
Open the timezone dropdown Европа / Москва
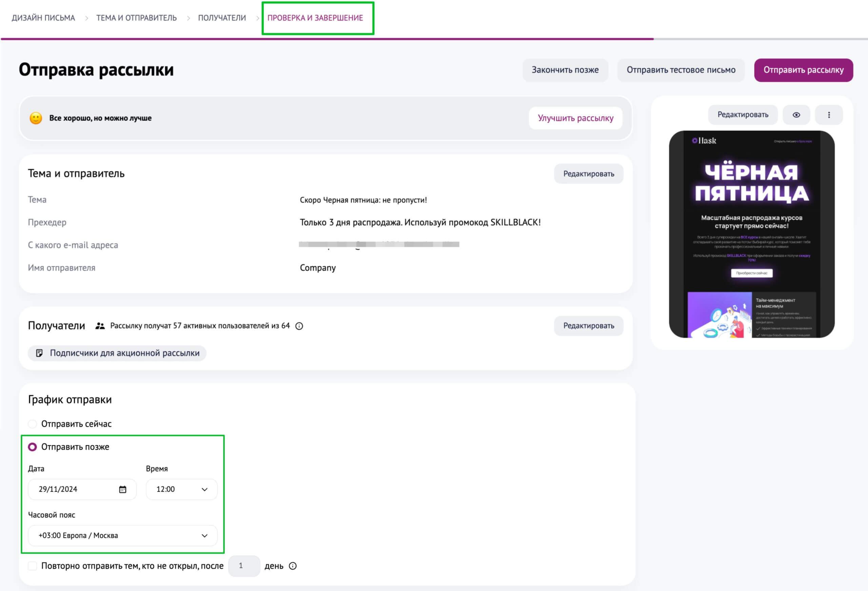pos(122,536)
